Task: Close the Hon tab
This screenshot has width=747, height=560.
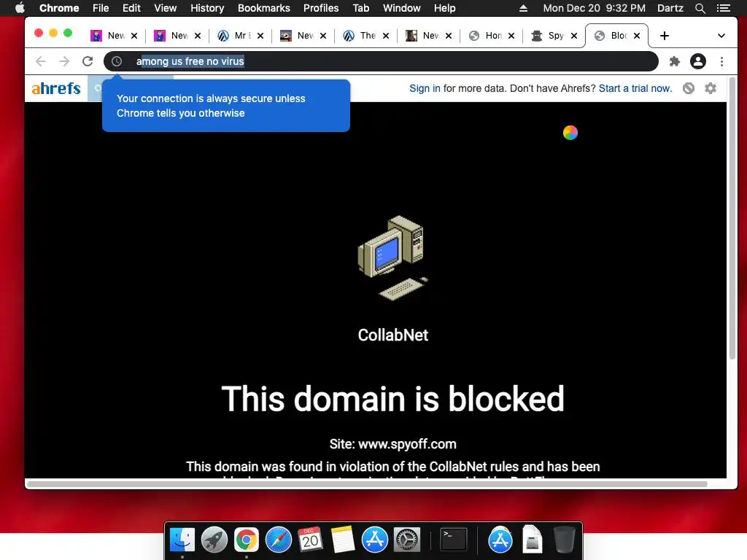Action: [x=511, y=36]
